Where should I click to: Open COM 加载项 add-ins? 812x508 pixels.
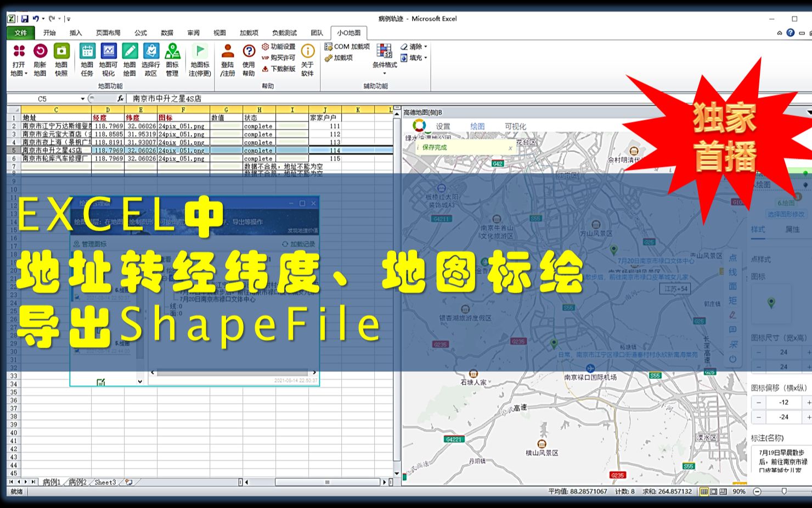(x=347, y=47)
